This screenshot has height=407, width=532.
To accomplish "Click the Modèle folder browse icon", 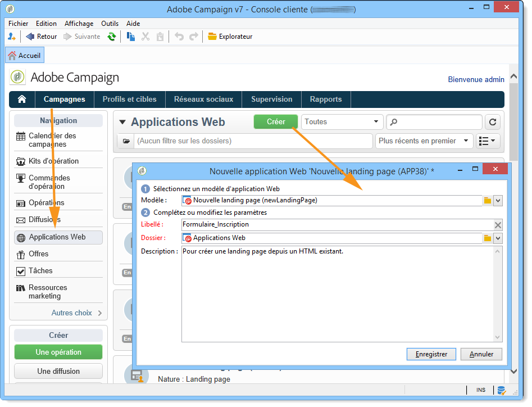I will pos(488,201).
